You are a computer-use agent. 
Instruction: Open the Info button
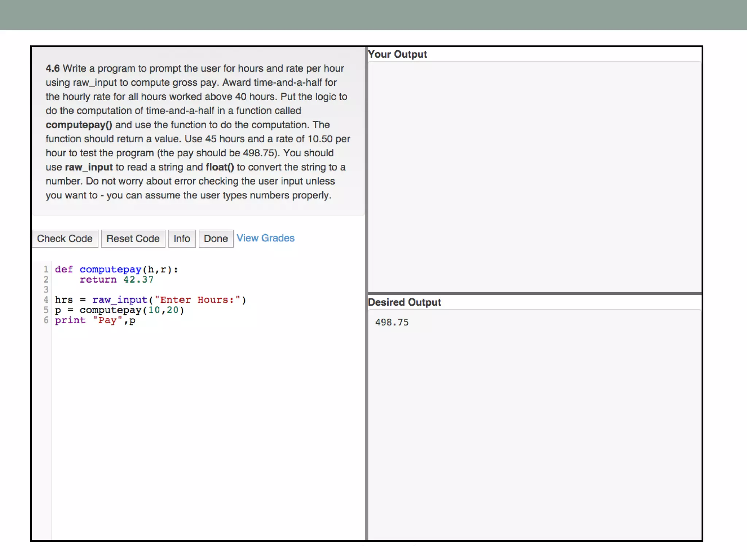(x=182, y=239)
